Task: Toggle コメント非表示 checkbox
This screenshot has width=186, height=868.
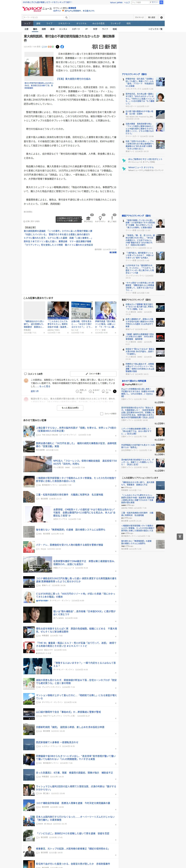Action: (x=102, y=413)
